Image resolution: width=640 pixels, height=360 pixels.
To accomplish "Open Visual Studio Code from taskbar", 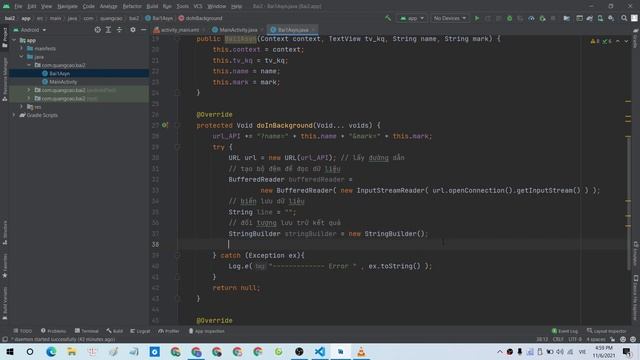I will [x=320, y=351].
